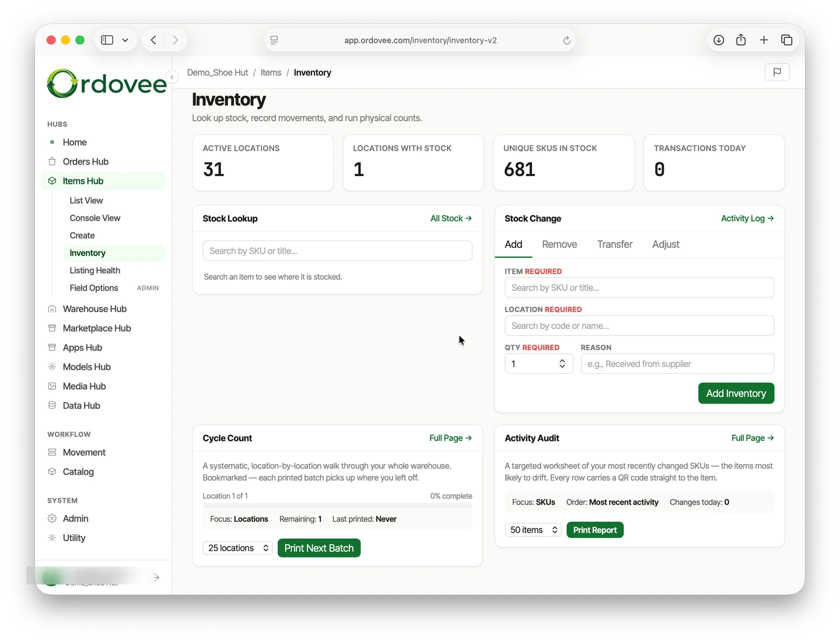Switch to the Transfer tab

click(615, 244)
